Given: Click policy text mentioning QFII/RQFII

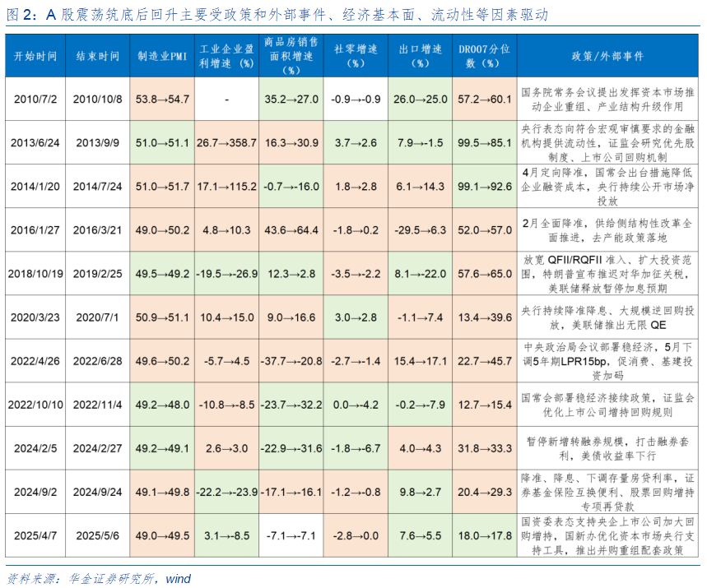Looking at the screenshot, I should pos(607,274).
